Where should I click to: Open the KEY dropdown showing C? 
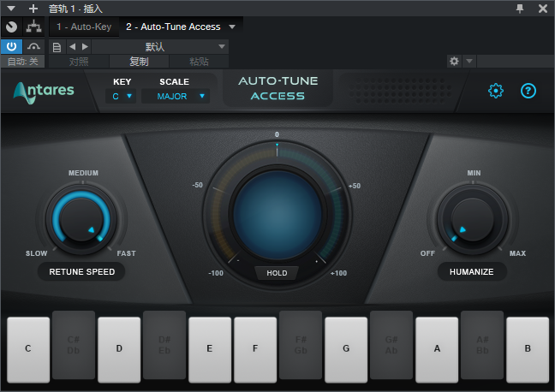point(121,96)
